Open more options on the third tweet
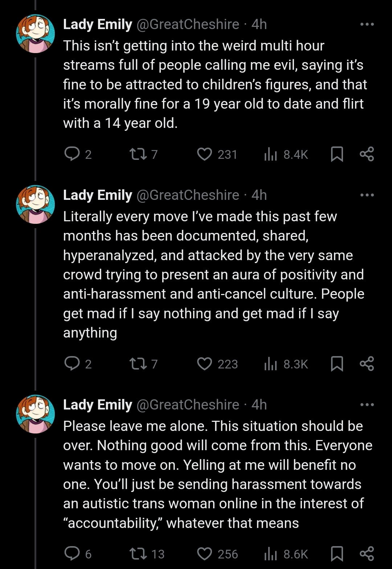392x569 pixels. click(x=367, y=404)
